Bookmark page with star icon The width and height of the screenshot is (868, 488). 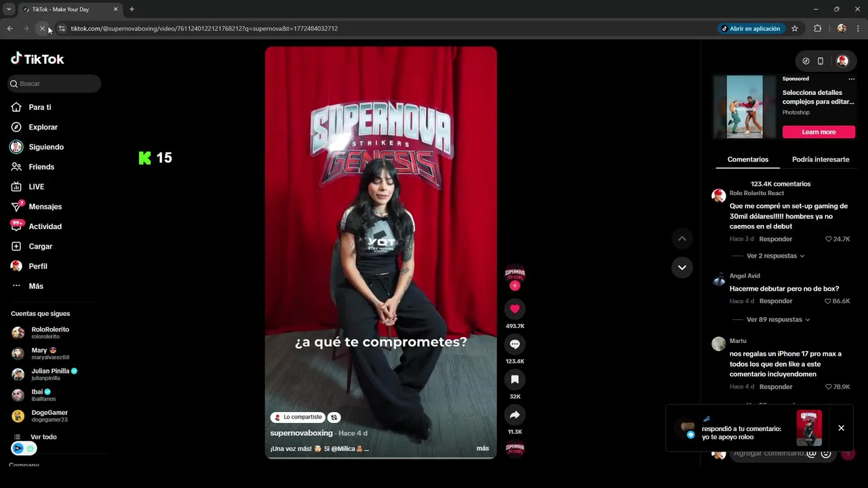(x=795, y=28)
